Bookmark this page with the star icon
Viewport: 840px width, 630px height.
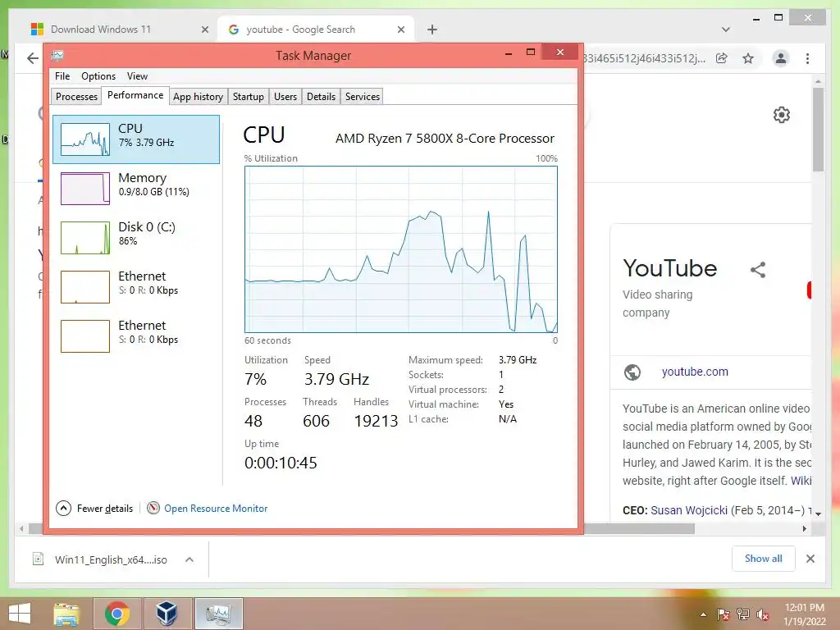[x=748, y=58]
